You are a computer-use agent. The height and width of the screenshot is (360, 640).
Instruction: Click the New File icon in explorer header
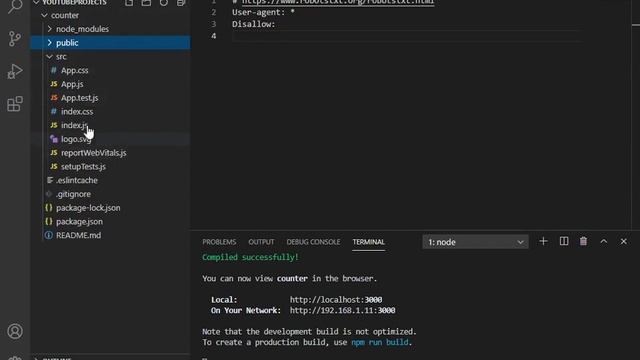click(x=129, y=2)
